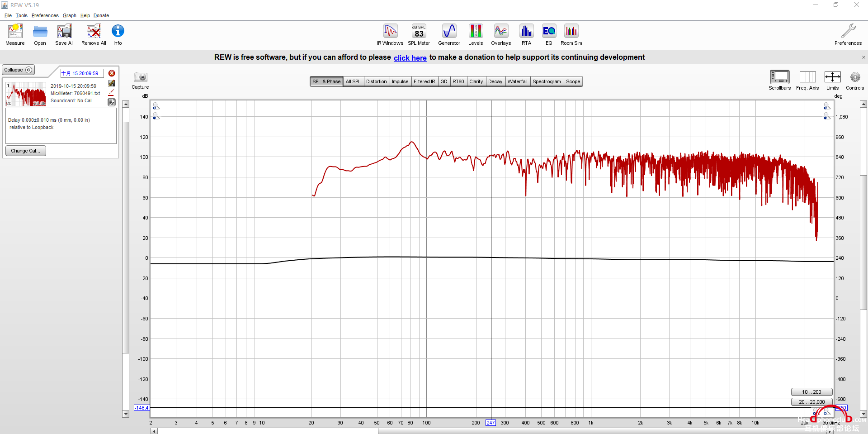Open the Tools menu
This screenshot has width=868, height=434.
click(x=21, y=15)
